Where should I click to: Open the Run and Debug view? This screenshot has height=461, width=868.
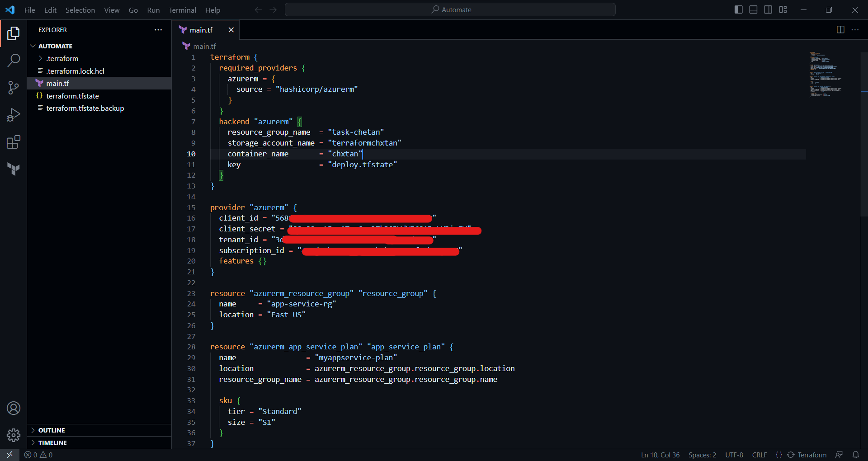click(14, 114)
